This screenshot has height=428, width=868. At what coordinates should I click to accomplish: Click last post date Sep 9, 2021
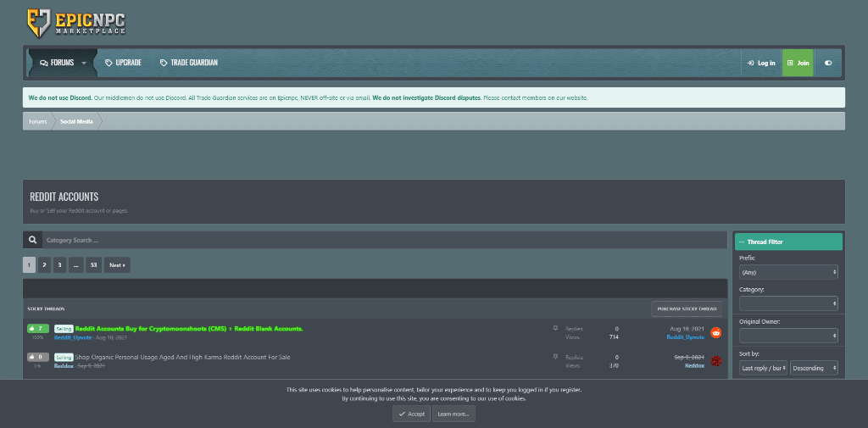pos(689,357)
